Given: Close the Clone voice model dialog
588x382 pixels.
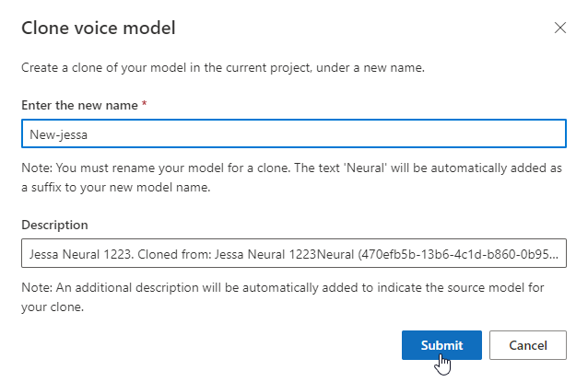Looking at the screenshot, I should 559,28.
